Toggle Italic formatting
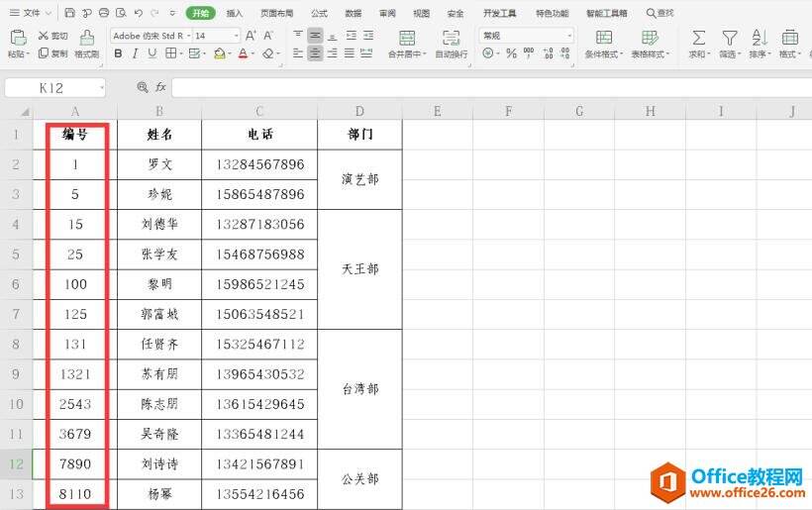Image resolution: width=812 pixels, height=510 pixels. pyautogui.click(x=136, y=53)
